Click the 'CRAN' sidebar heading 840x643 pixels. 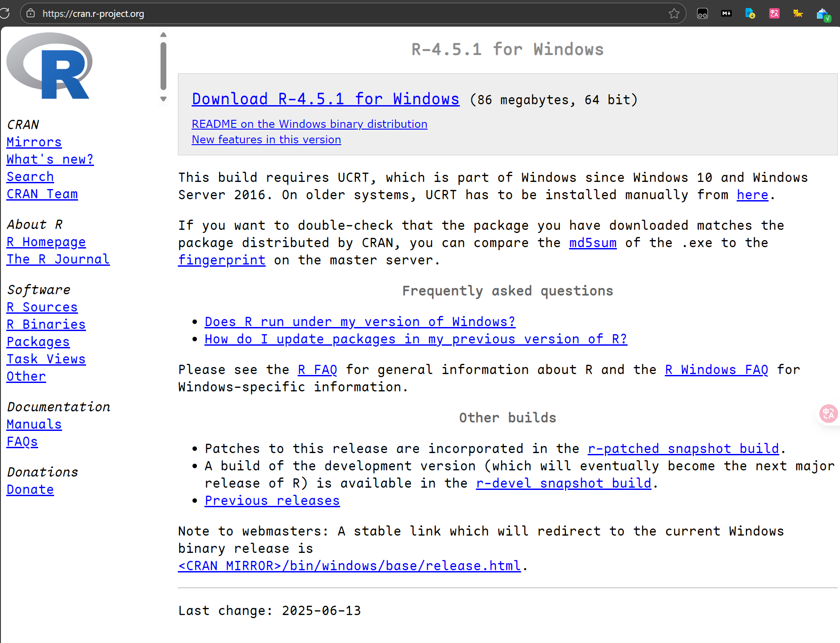coord(23,125)
